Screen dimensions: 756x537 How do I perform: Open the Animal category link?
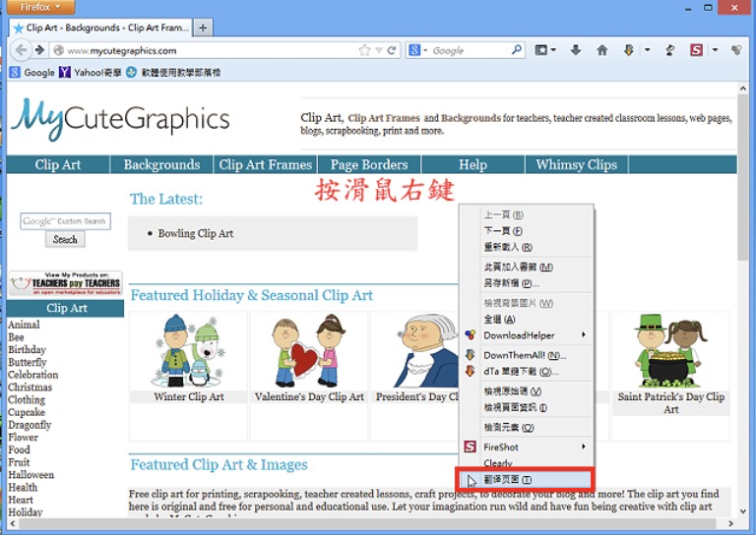point(24,325)
